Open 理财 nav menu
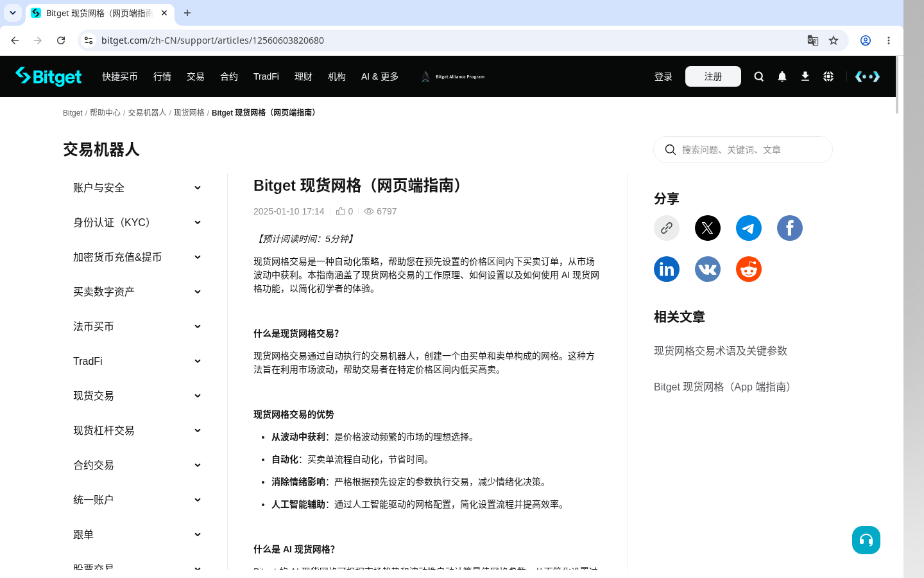This screenshot has width=924, height=578. pyautogui.click(x=304, y=76)
